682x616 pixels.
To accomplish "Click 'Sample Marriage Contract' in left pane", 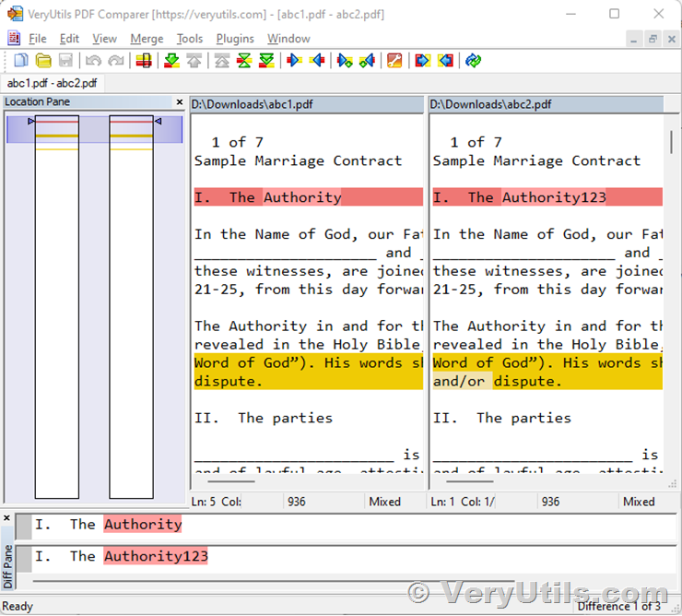I will [x=298, y=160].
